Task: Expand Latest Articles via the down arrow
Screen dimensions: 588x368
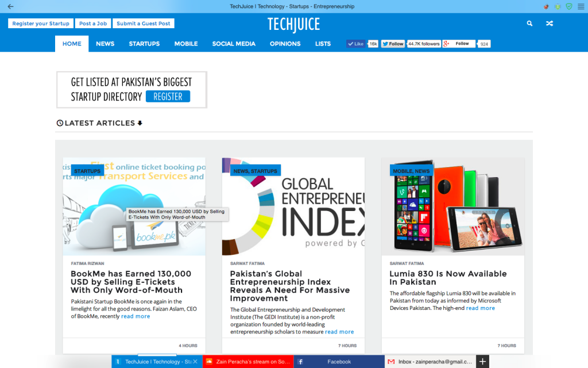Action: (x=141, y=122)
